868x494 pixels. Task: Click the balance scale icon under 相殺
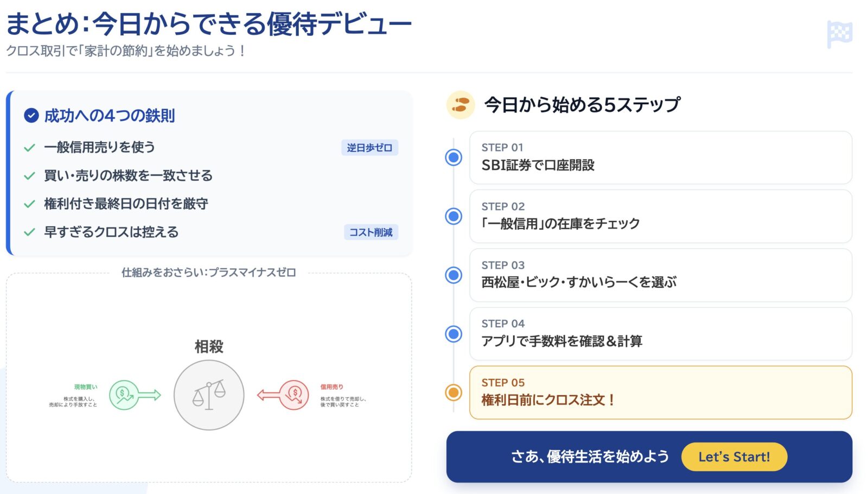coord(209,395)
